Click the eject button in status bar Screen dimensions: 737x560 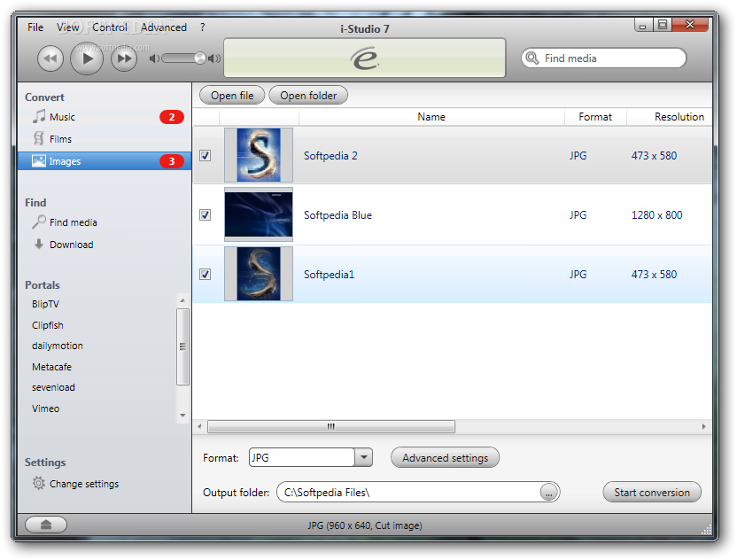[x=46, y=525]
